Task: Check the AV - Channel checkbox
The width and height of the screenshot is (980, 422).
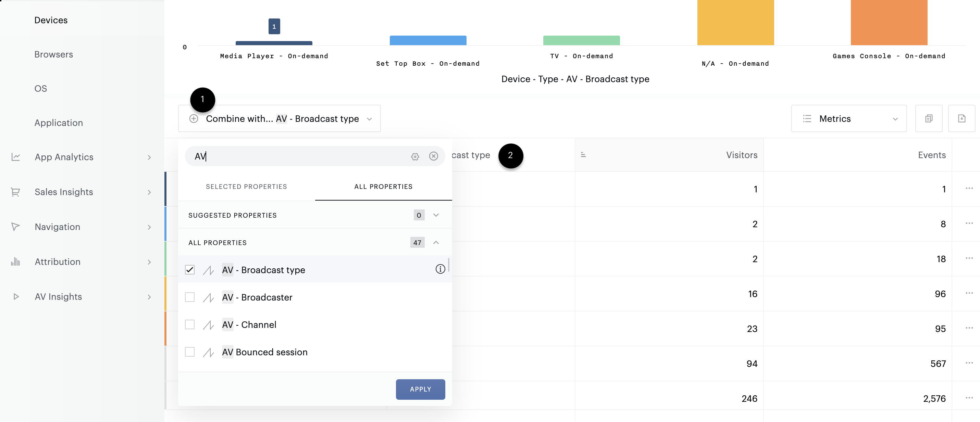Action: coord(189,324)
